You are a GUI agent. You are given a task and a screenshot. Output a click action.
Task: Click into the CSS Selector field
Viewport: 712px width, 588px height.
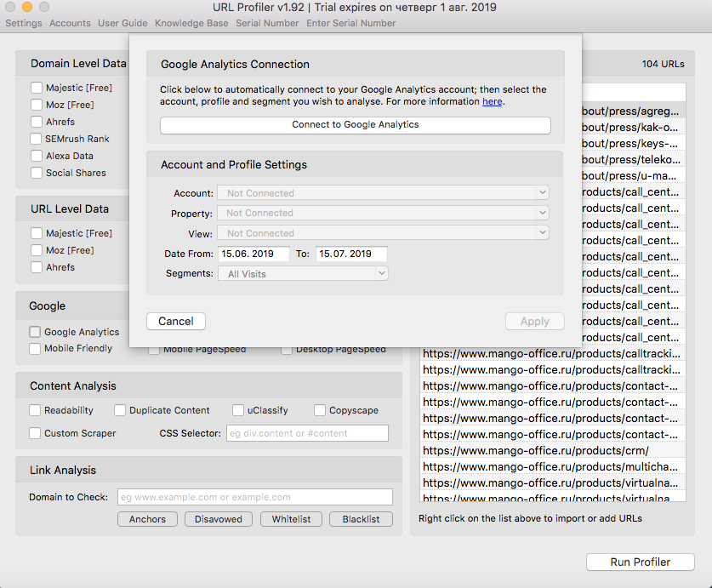(x=307, y=433)
